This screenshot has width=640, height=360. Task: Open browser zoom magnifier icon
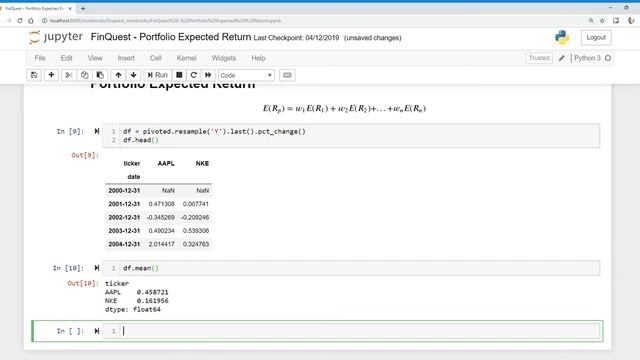(x=591, y=20)
